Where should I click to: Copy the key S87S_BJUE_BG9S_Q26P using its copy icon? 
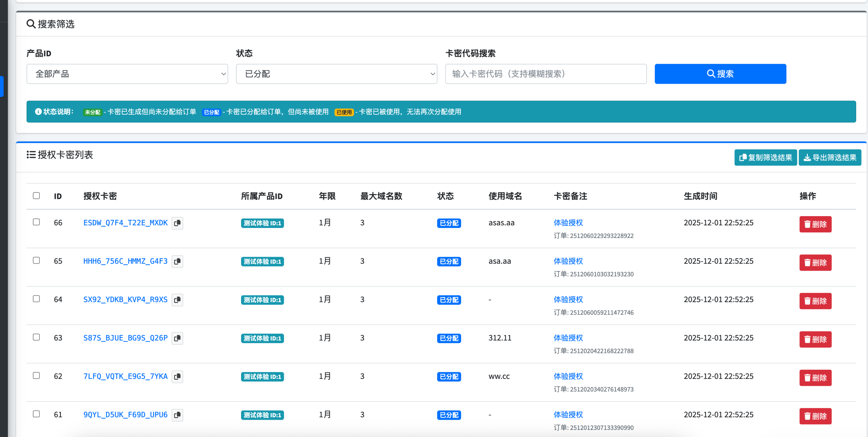(x=177, y=338)
